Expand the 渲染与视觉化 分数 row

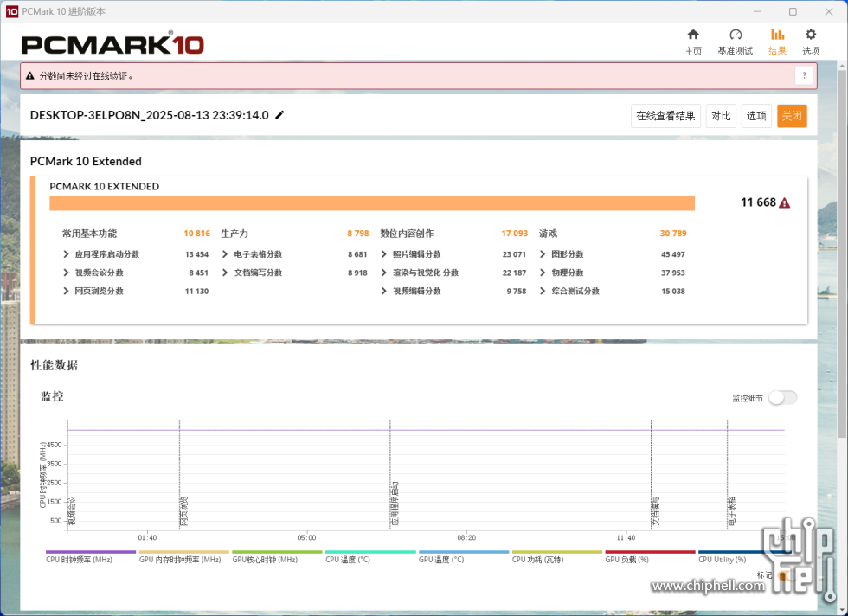[x=384, y=273]
